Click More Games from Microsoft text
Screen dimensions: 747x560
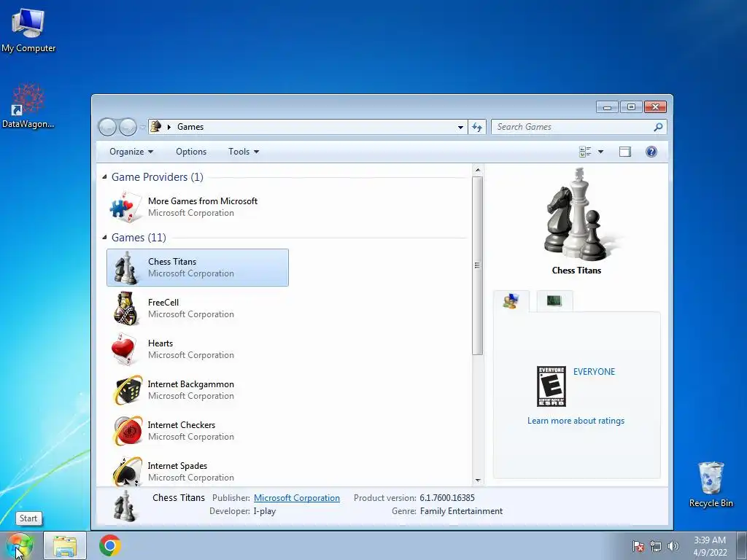(203, 201)
